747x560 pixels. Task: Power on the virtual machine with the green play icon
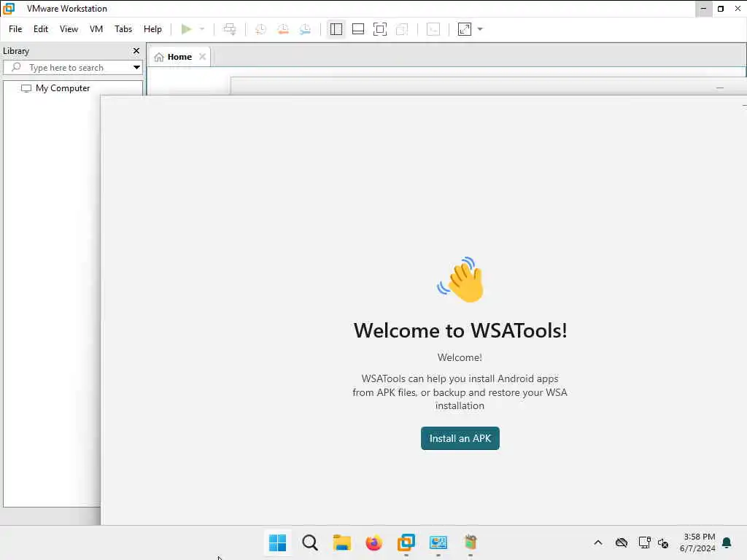click(x=186, y=29)
